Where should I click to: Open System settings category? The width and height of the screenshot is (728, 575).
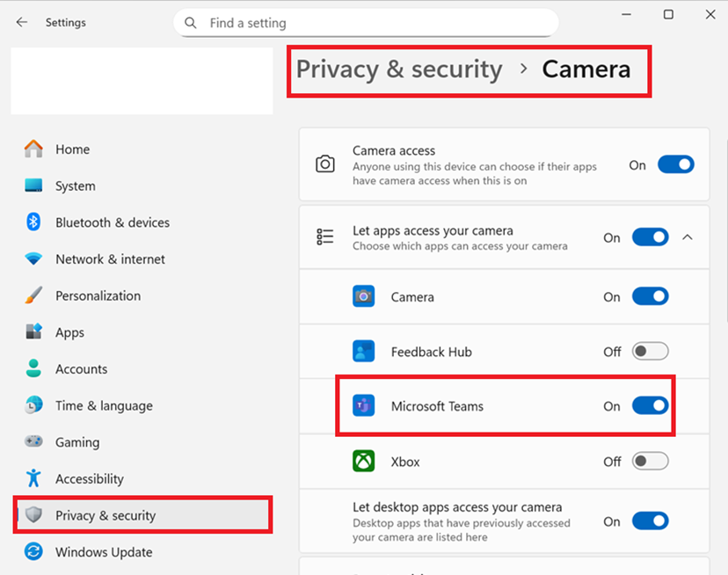(x=76, y=186)
